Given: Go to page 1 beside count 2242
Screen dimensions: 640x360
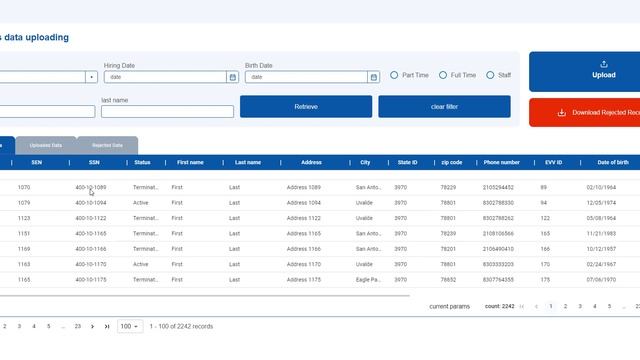Looking at the screenshot, I should 551,307.
